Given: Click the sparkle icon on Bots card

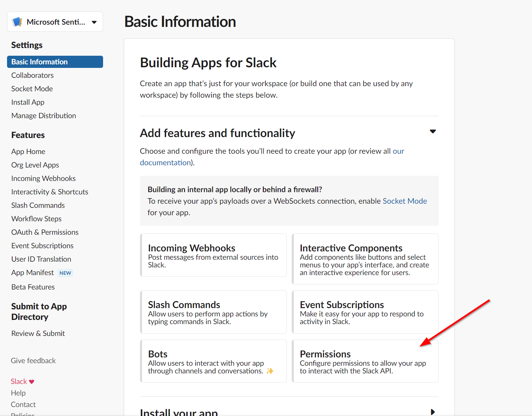Looking at the screenshot, I should click(x=270, y=371).
